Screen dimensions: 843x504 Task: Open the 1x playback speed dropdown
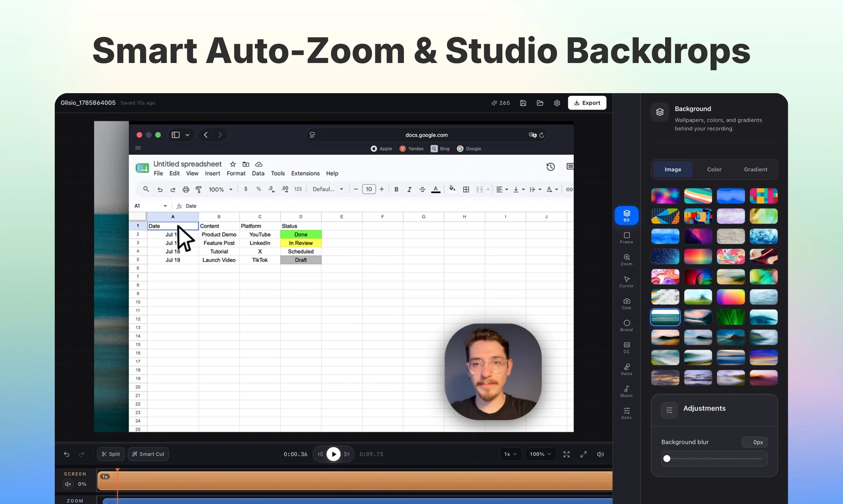pos(510,454)
